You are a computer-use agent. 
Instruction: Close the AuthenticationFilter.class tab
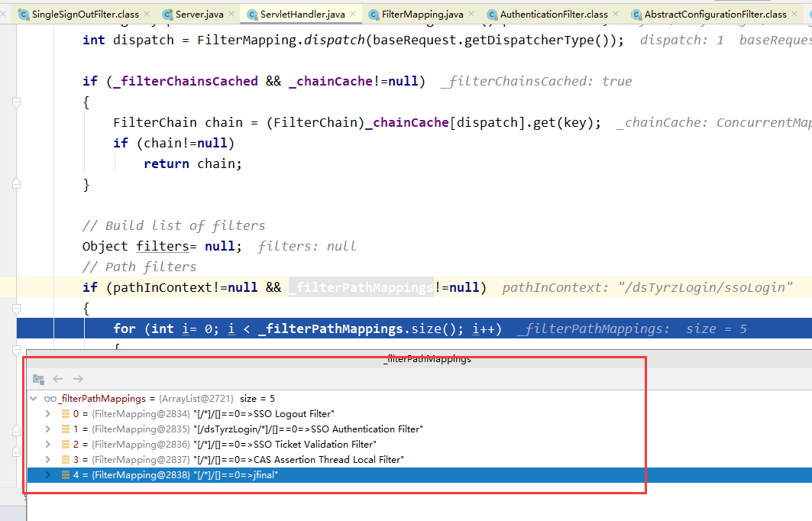(x=616, y=14)
